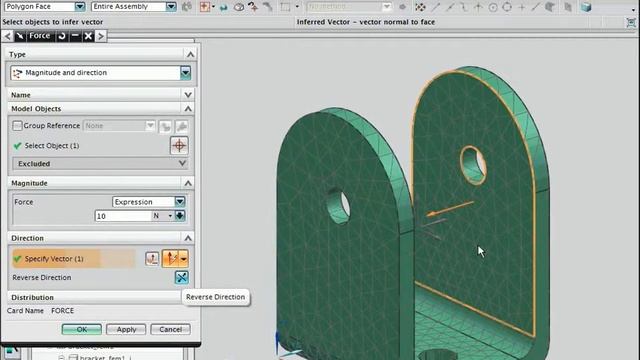Open the Magnitude and direction type dropdown
Viewport: 640px width, 360px height.
point(185,73)
